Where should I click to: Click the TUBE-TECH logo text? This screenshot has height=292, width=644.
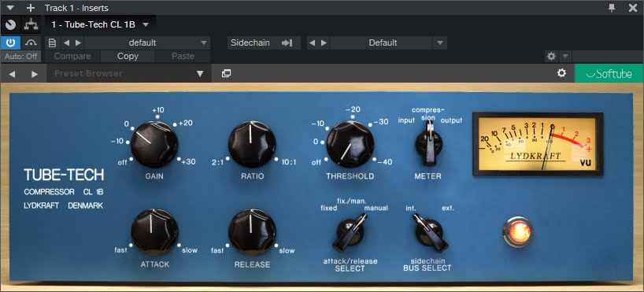64,175
